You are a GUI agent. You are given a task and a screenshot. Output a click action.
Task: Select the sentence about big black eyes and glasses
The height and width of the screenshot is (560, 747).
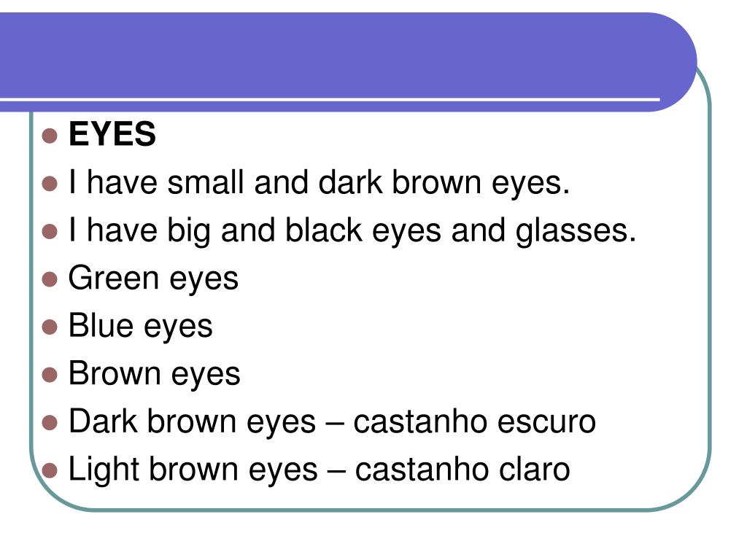click(x=352, y=231)
